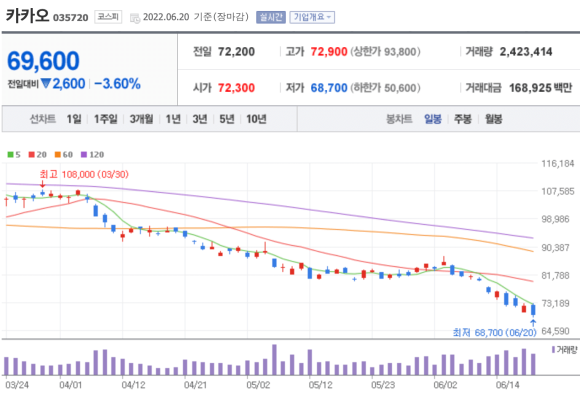
Task: Click the 거래량 value 2,423,414
Action: [526, 52]
